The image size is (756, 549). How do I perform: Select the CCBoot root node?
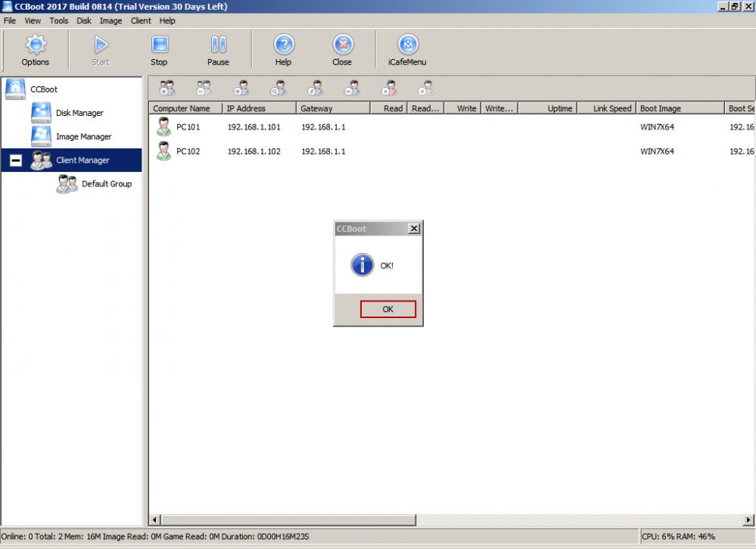pos(44,89)
